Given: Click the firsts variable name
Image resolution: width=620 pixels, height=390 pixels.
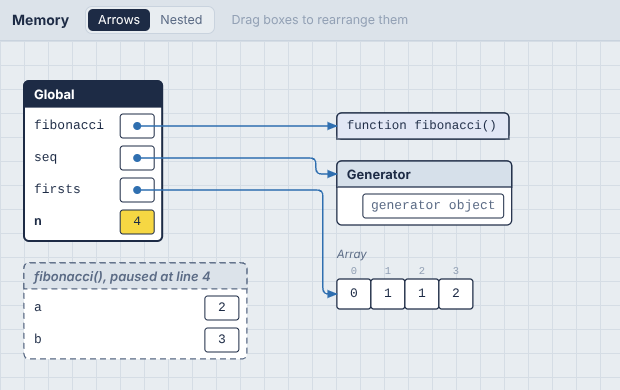Looking at the screenshot, I should pyautogui.click(x=57, y=189).
